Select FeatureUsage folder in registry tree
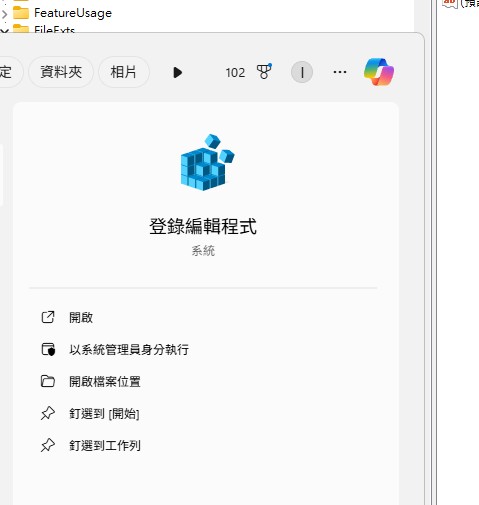This screenshot has width=479, height=505. [x=73, y=13]
